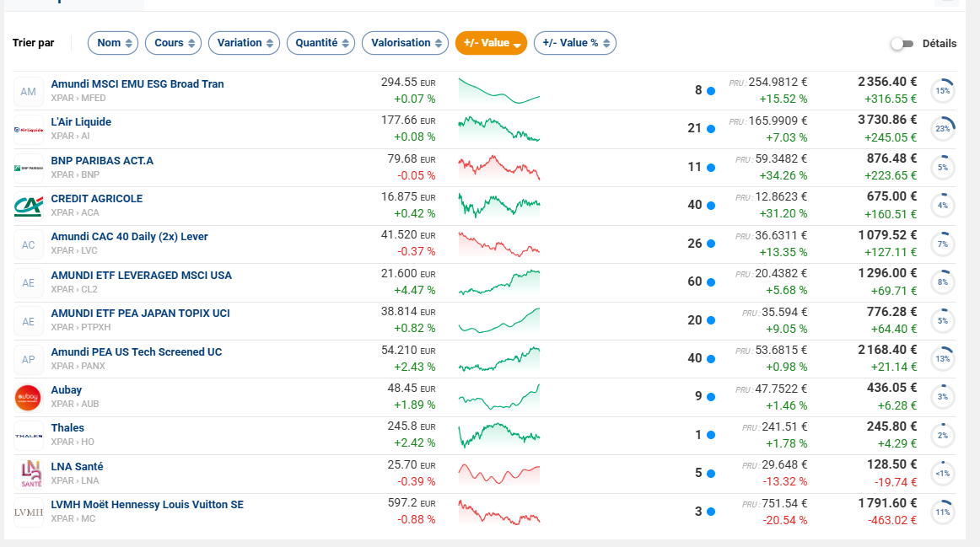Toggle the active +/- Value sort

pyautogui.click(x=491, y=43)
